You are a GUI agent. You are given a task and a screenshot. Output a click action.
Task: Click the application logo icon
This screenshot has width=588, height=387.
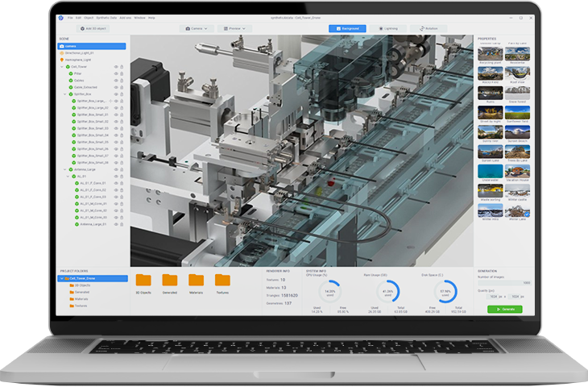coord(61,16)
